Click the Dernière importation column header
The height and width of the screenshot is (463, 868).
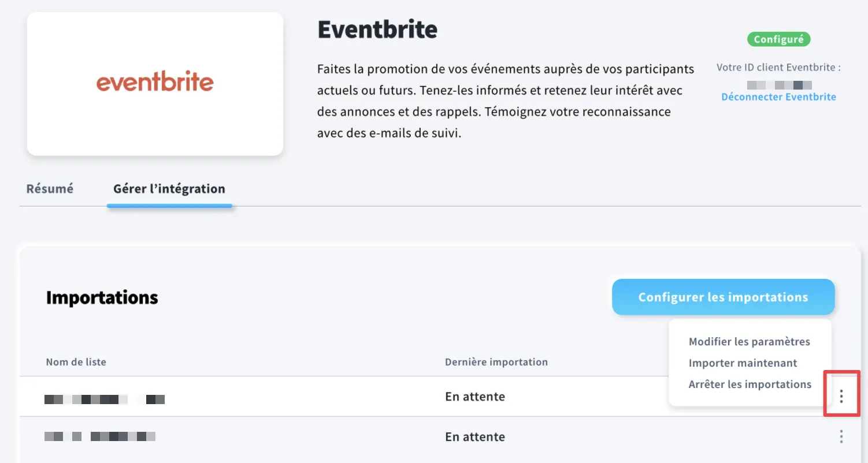[x=496, y=362]
